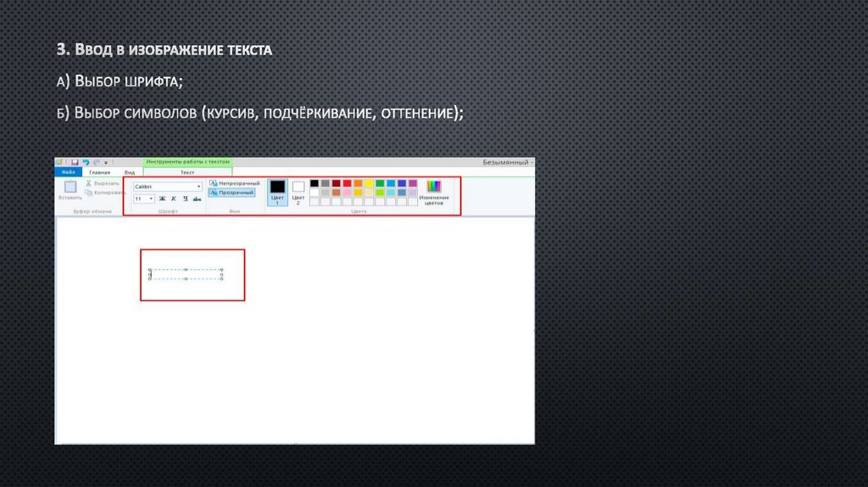The height and width of the screenshot is (487, 868).
Task: Switch to the Главная ribbon tab
Action: [100, 172]
